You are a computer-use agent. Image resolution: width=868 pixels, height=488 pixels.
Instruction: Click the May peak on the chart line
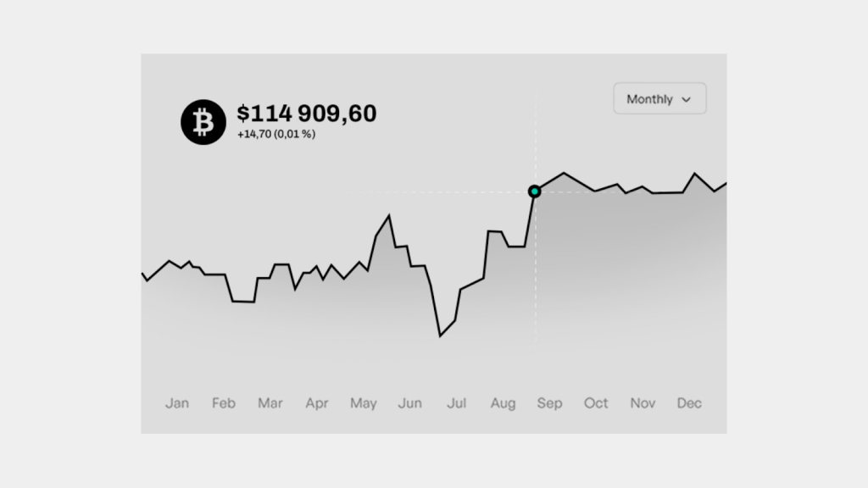(x=389, y=216)
